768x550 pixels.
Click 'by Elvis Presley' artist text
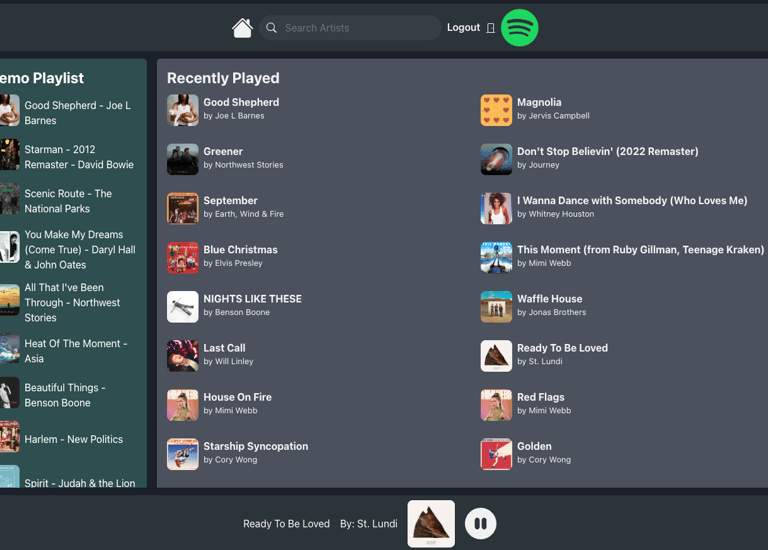tap(233, 263)
